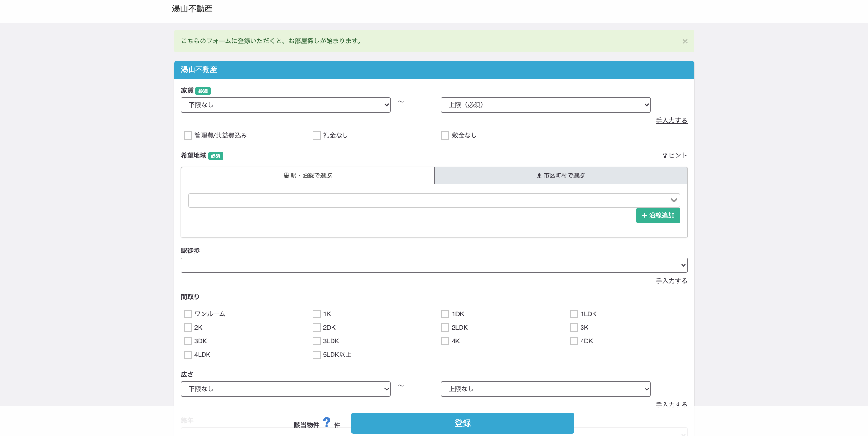Click the map pin icon on 市区町村 tab
This screenshot has height=436, width=868.
539,175
